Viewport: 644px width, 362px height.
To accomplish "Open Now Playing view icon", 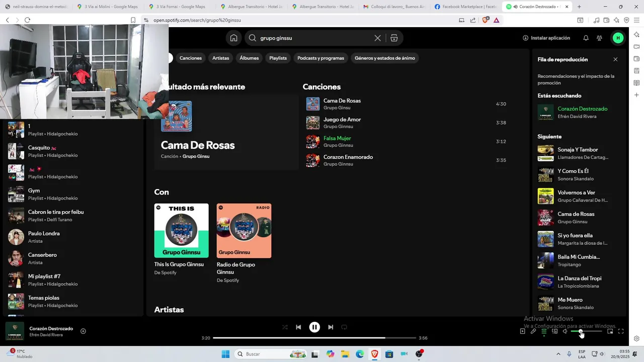I will (x=522, y=331).
